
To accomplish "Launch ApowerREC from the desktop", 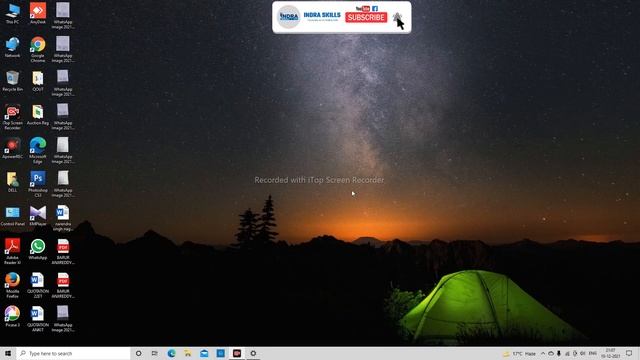I will [12, 149].
